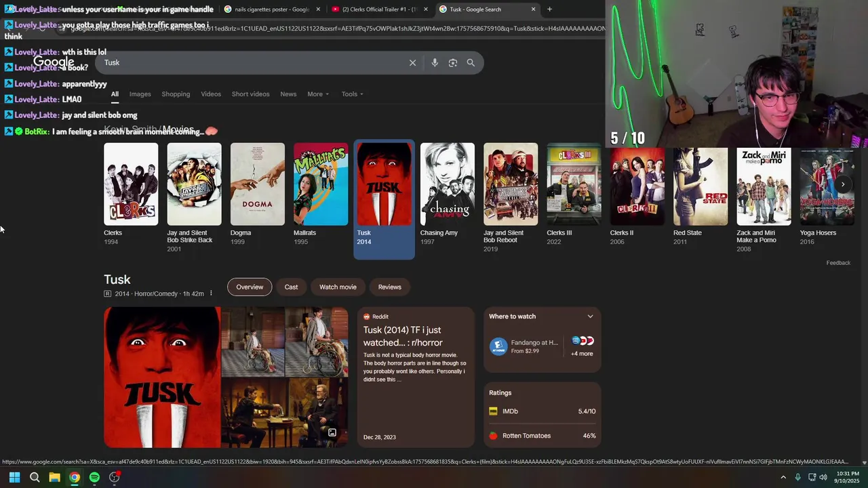Open Jay and Silent Bob Strike Back card
Image resolution: width=868 pixels, height=488 pixels.
194,197
